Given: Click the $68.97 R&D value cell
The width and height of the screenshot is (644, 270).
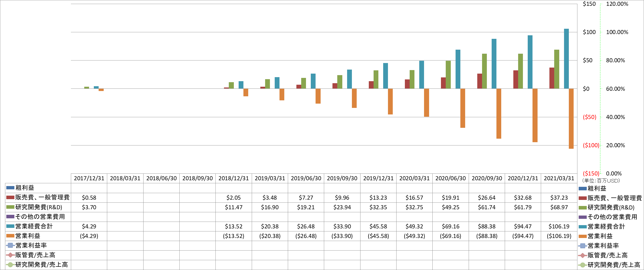Looking at the screenshot, I should pos(559,207).
